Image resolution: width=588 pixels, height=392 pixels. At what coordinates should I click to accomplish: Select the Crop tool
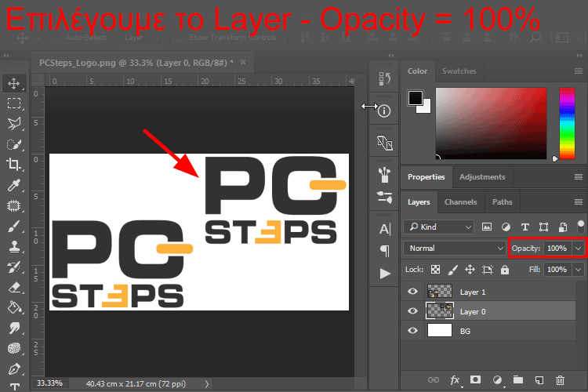tap(14, 165)
